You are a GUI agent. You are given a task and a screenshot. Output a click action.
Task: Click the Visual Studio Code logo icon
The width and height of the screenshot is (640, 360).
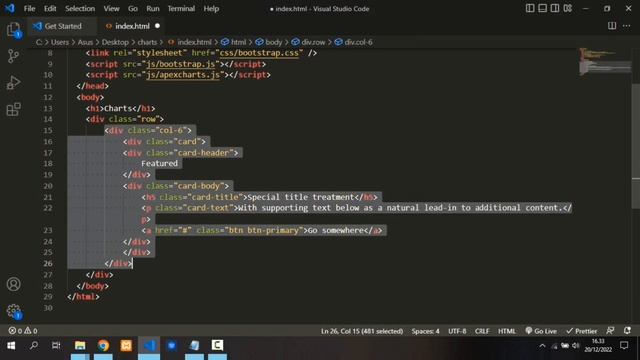coord(10,8)
